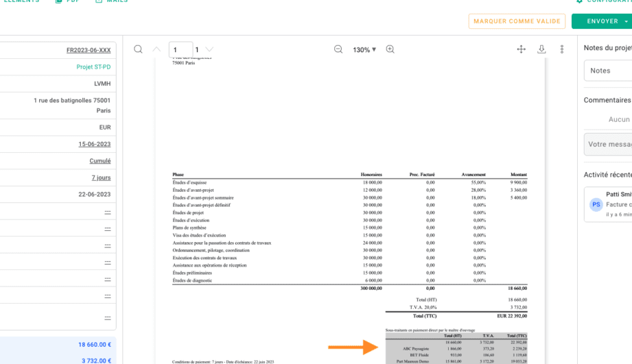Viewport: 632px width, 364px height.
Task: Edit the 15-06-2023 invoice date
Action: coord(95,144)
